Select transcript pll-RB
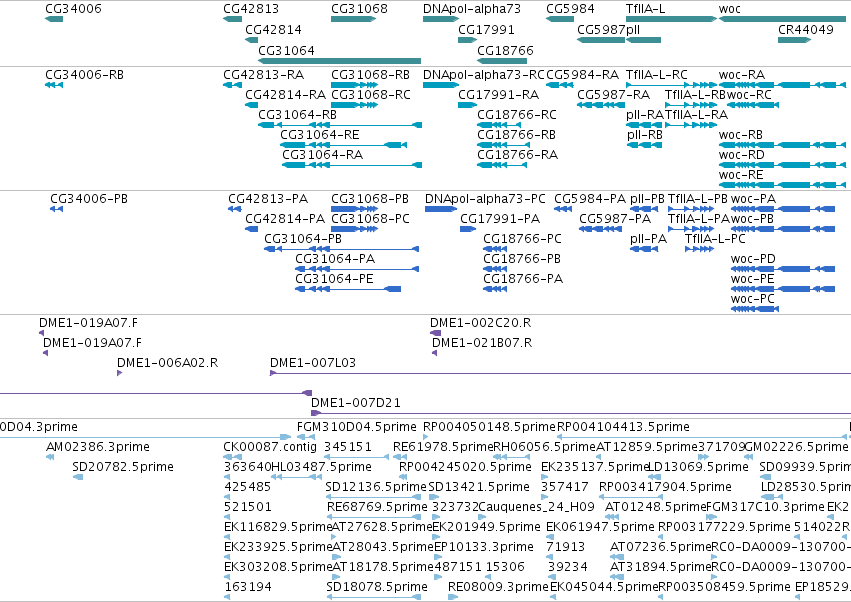Image resolution: width=851 pixels, height=602 pixels. [x=645, y=135]
